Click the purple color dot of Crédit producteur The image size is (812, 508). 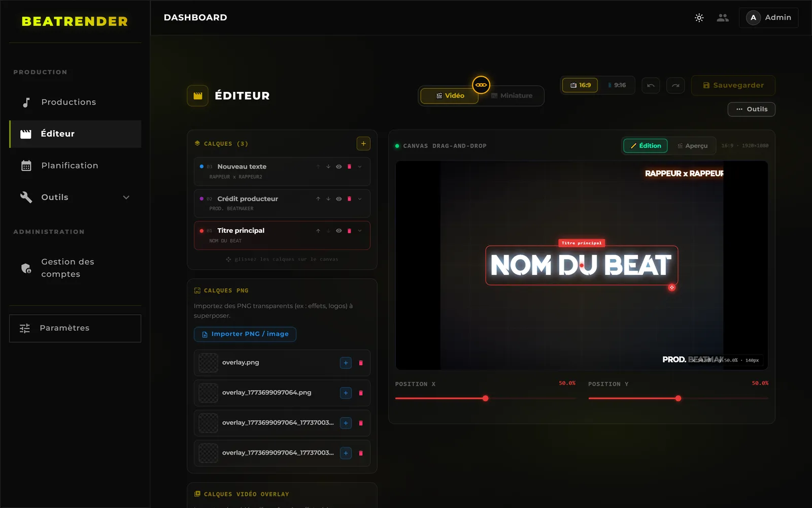pyautogui.click(x=201, y=199)
